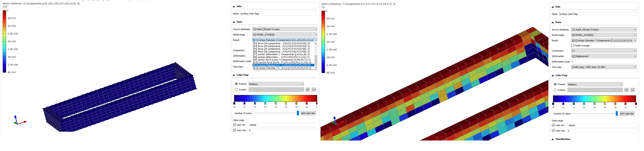Select the Custom radio button in left panel

(x=236, y=89)
